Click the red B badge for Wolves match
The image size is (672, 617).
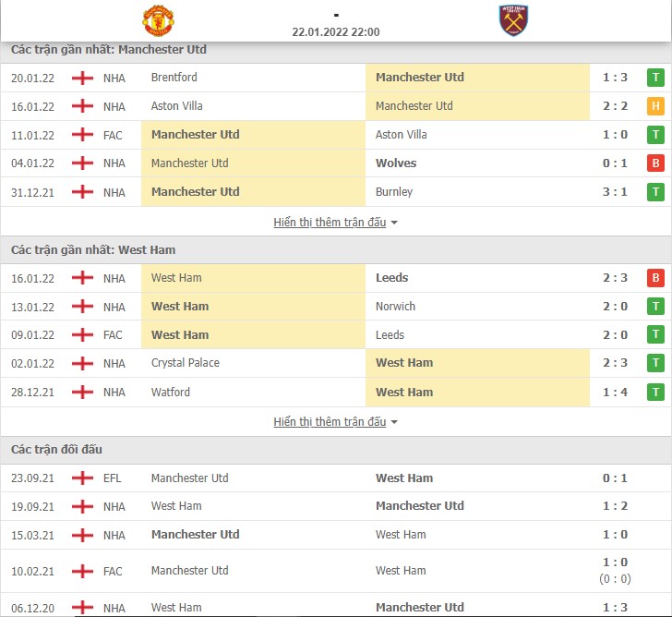click(x=655, y=163)
